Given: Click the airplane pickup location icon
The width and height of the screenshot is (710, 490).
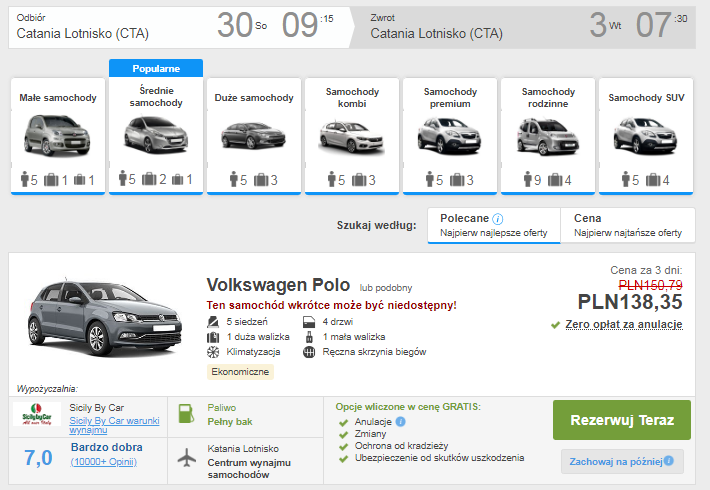Looking at the screenshot, I should point(187,457).
